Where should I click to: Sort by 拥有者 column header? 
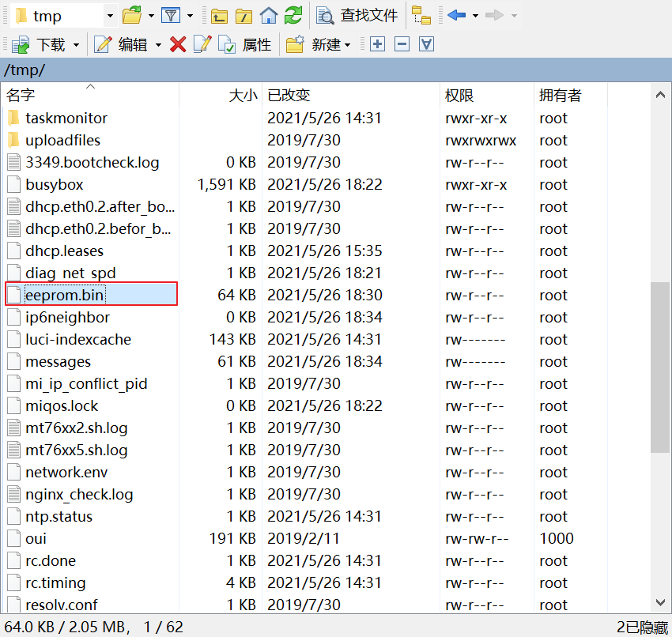(571, 95)
